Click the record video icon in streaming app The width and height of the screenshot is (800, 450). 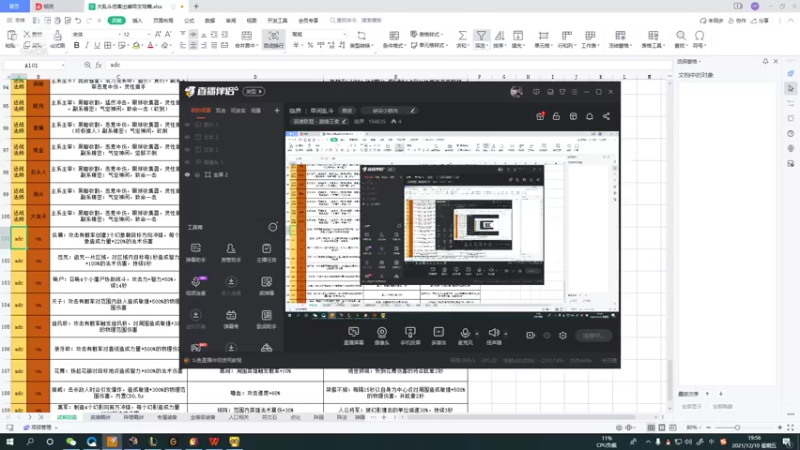coord(531,335)
